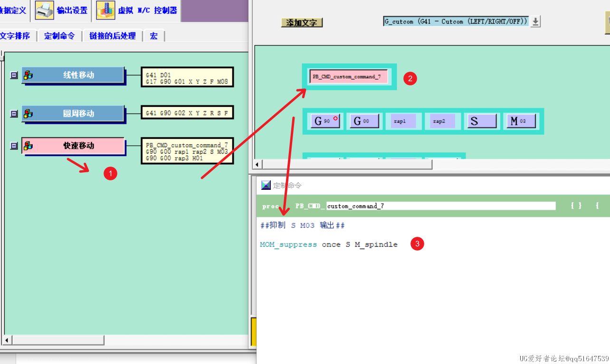Select the 圆周移动 event button
The image size is (610, 364).
pyautogui.click(x=73, y=113)
